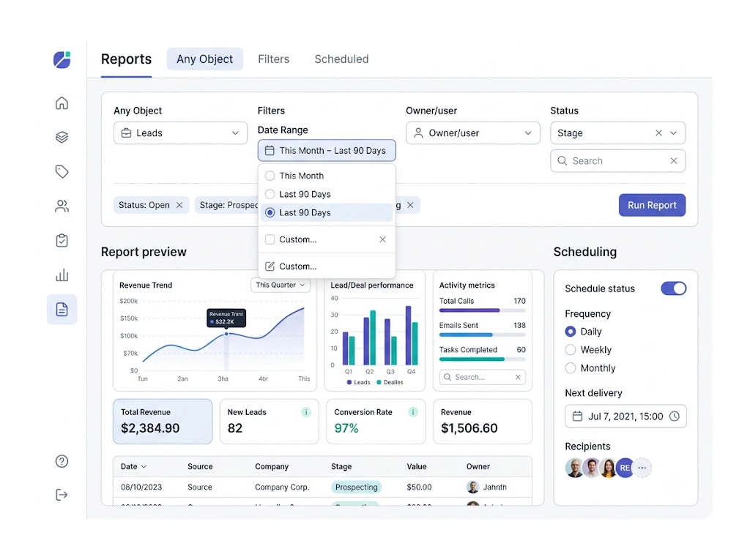Click the Prospecting stage badge

pos(357,488)
